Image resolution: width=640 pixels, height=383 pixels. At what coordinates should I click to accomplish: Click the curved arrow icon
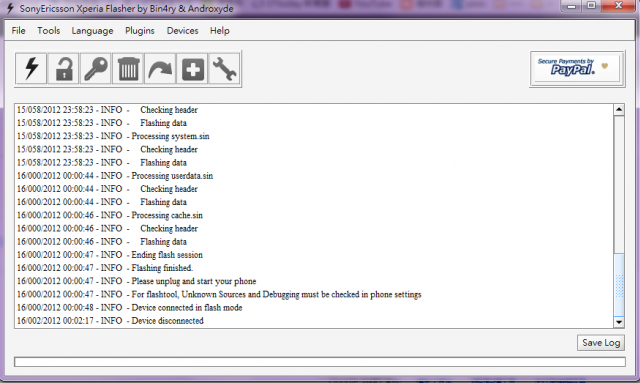coord(160,69)
